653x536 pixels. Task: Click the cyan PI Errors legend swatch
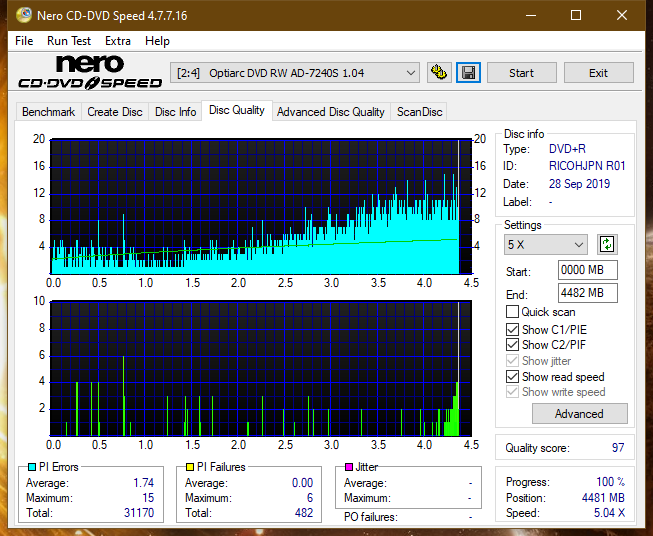point(32,467)
